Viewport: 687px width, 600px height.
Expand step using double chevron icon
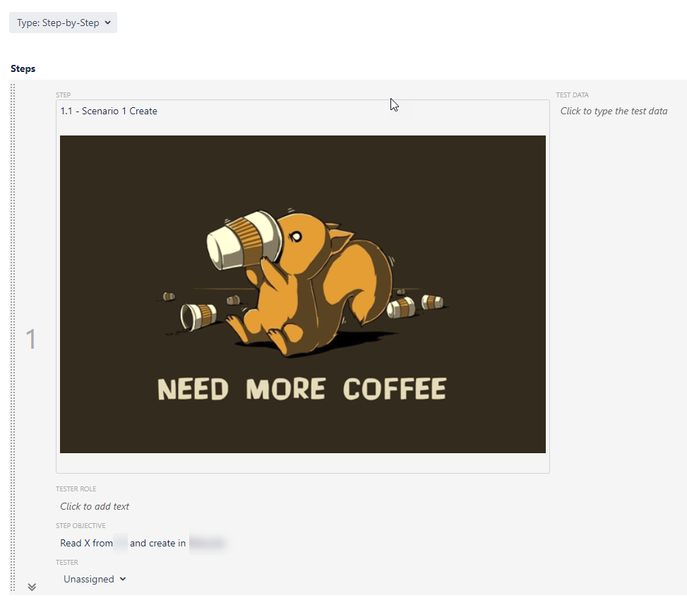pos(32,587)
